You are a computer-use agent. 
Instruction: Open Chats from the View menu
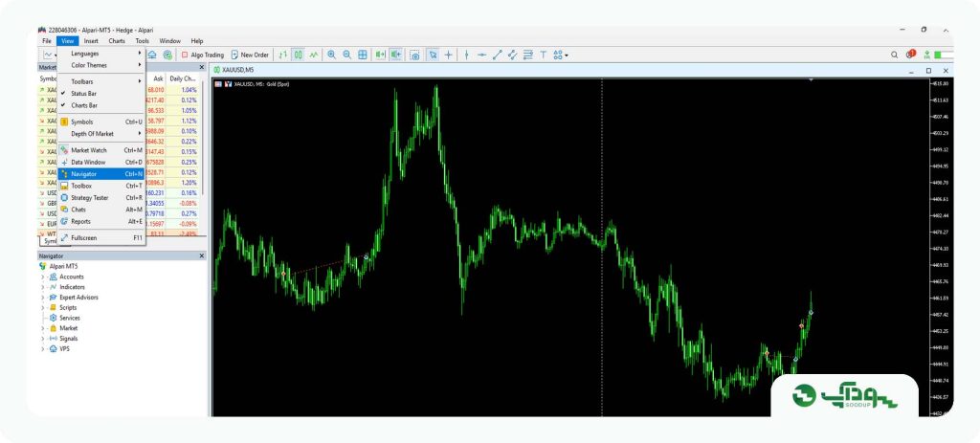(101, 210)
